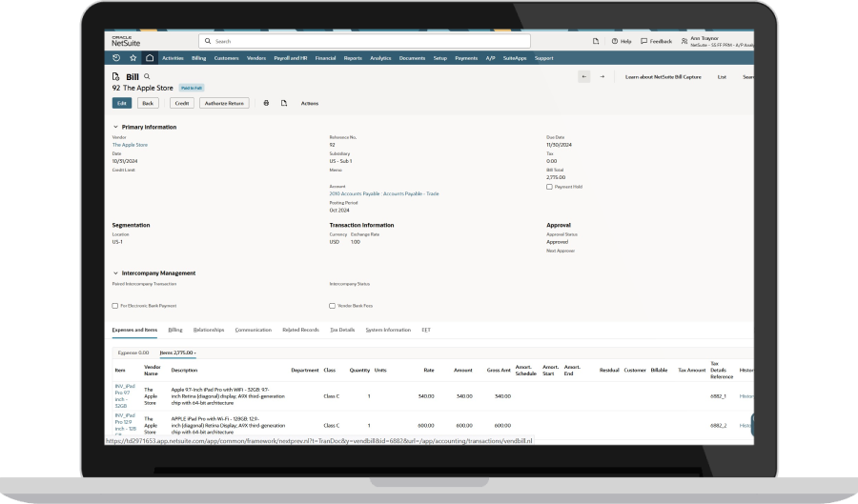Open Learn about NetSuite Bill Capture link
Viewport: 858px width, 504px height.
[x=664, y=77]
